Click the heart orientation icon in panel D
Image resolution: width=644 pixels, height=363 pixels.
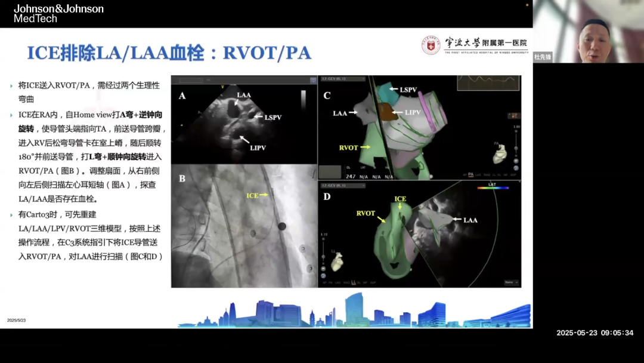[x=337, y=261]
